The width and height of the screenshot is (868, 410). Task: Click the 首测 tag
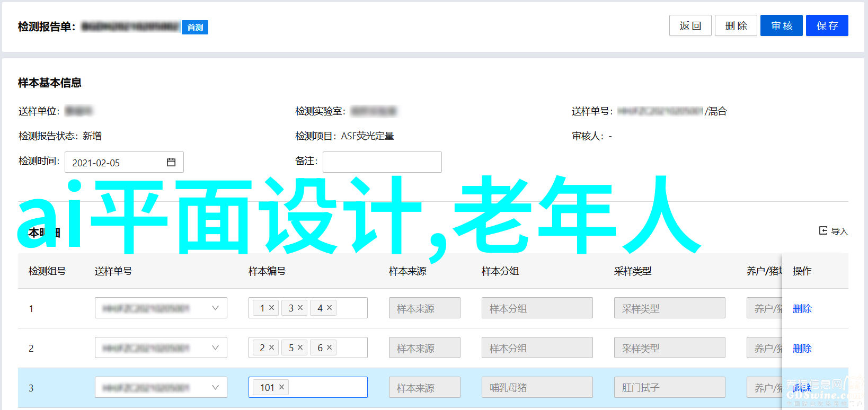[x=195, y=27]
